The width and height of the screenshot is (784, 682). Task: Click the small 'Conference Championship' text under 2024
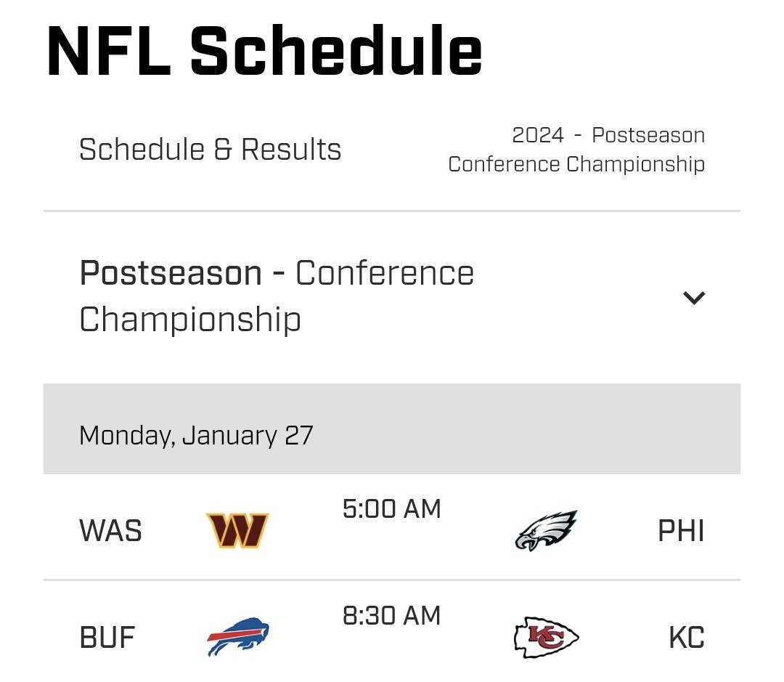click(x=576, y=164)
